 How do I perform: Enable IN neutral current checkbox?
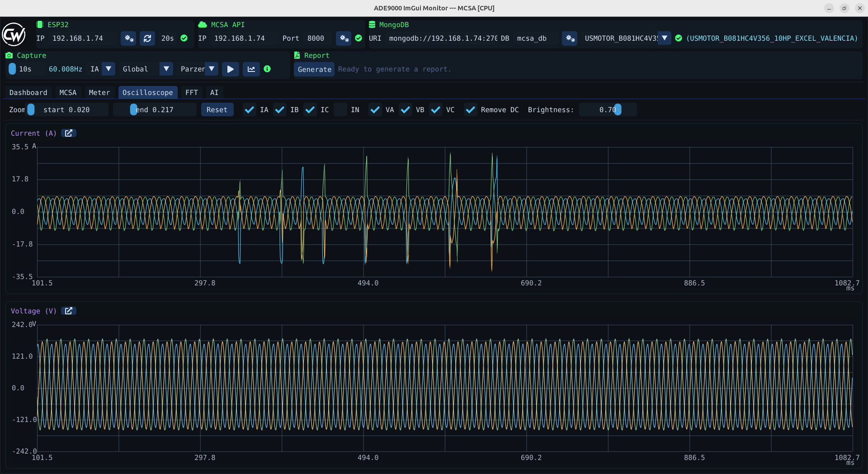pyautogui.click(x=340, y=110)
